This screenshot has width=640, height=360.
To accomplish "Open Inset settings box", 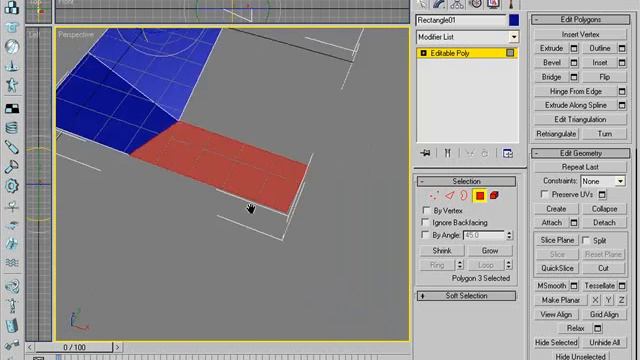I will (622, 63).
